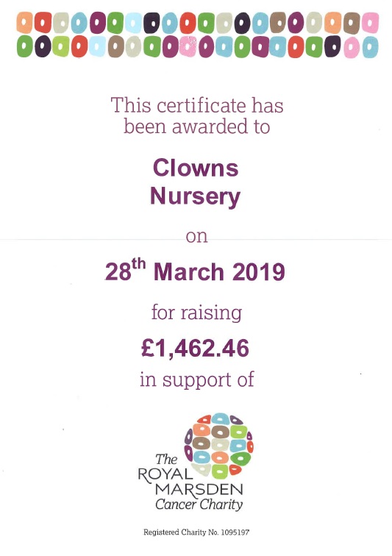Image resolution: width=392 pixels, height=556 pixels.
Task: Click the 'Clowns' heading text
Action: pyautogui.click(x=196, y=168)
